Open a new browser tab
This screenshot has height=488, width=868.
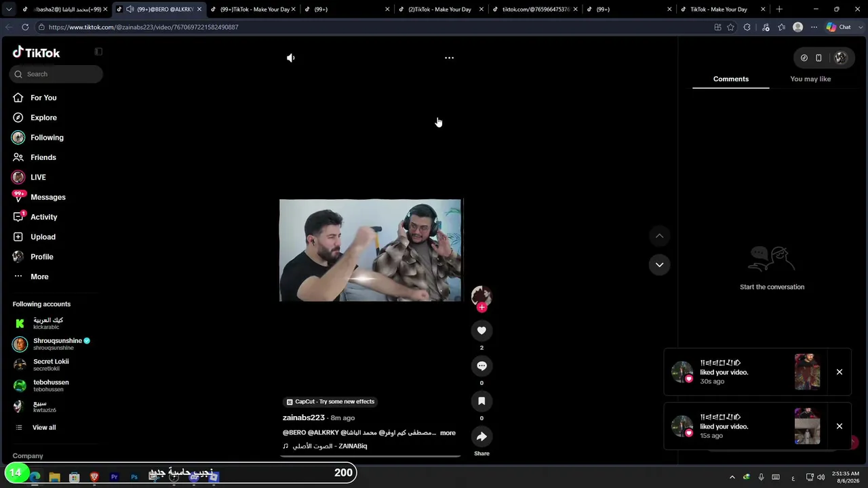point(779,9)
